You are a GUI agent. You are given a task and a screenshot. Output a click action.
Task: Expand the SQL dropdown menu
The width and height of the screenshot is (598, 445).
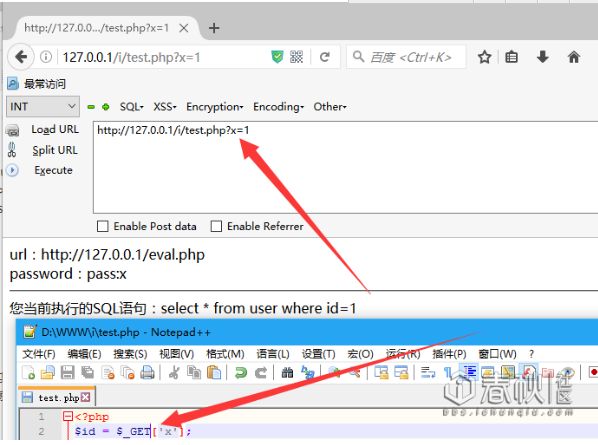pyautogui.click(x=132, y=107)
